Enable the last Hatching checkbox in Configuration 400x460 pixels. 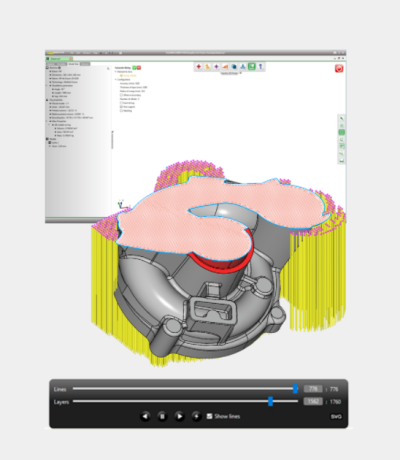pyautogui.click(x=121, y=111)
